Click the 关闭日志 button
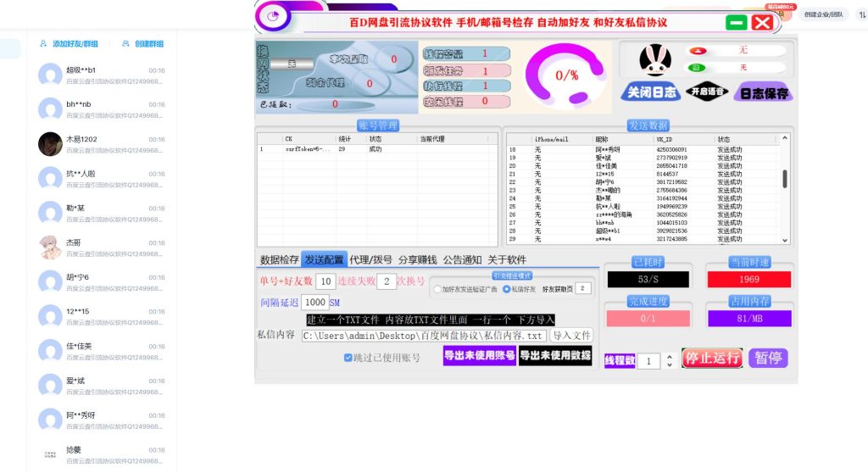 pos(652,92)
